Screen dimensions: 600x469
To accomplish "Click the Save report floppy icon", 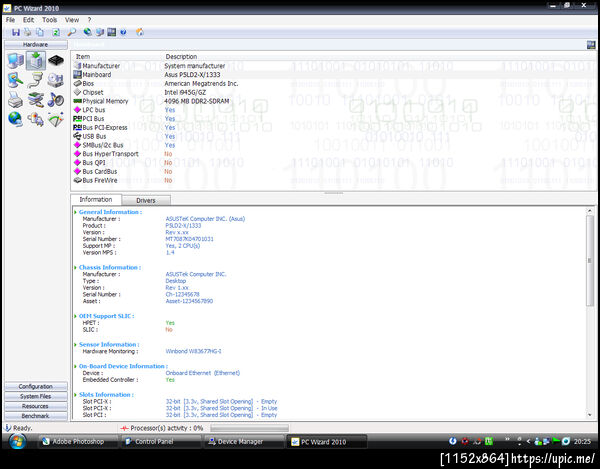I will (x=16, y=33).
